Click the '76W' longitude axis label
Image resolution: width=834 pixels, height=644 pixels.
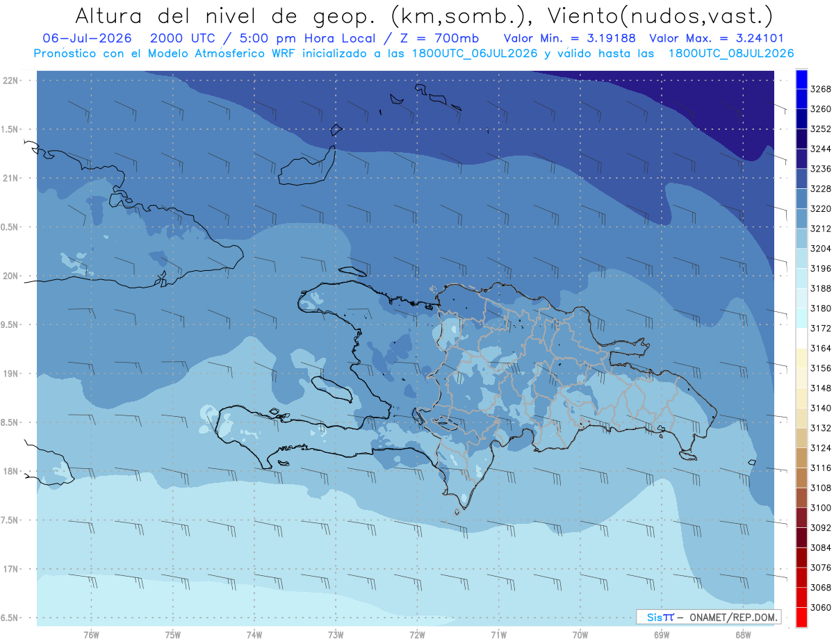91,634
